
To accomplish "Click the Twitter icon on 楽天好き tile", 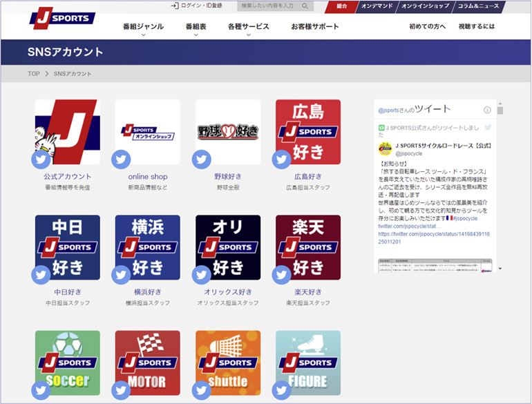I will pos(281,275).
